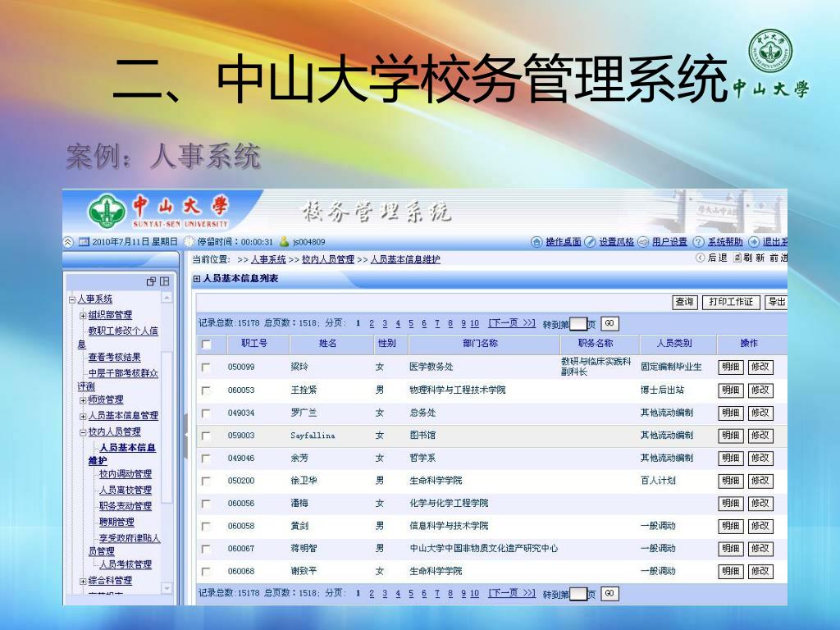Click the calendar icon beside the date
This screenshot has height=630, width=840.
pyautogui.click(x=84, y=242)
